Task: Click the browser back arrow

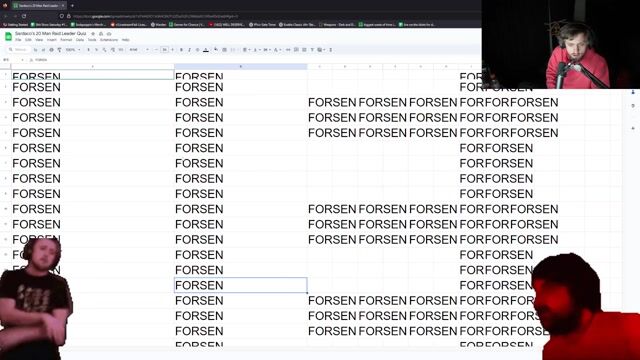Action: click(6, 16)
